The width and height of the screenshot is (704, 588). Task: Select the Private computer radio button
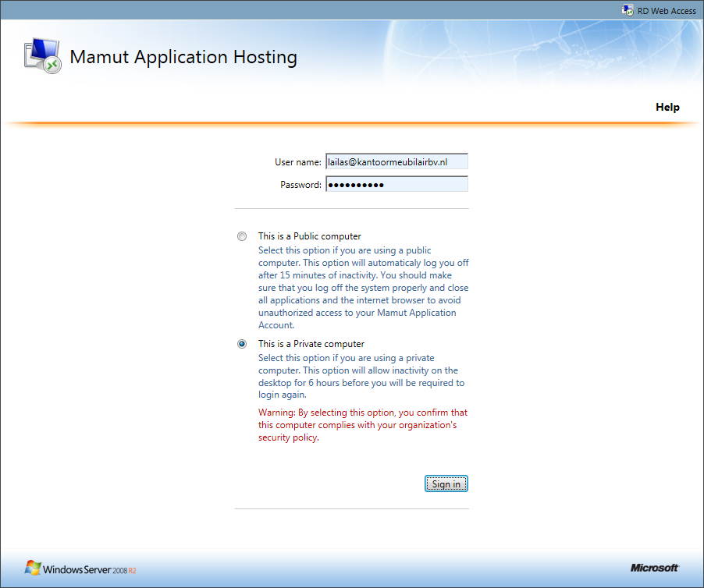pyautogui.click(x=242, y=344)
